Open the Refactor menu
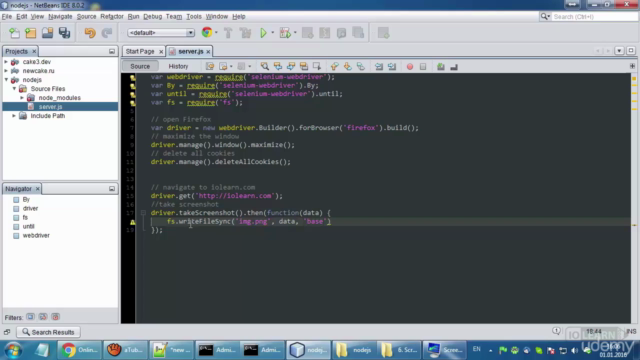640x360 pixels. [112, 17]
